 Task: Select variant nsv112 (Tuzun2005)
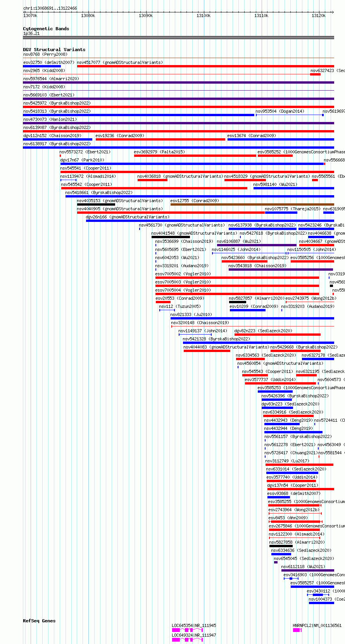[180, 306]
